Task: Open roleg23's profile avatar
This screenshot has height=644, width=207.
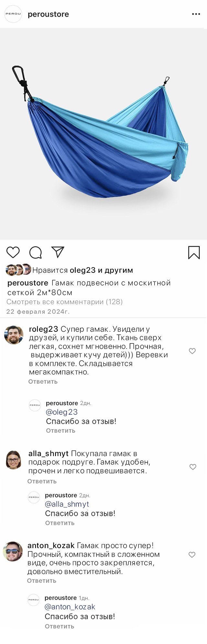Action: (x=14, y=335)
